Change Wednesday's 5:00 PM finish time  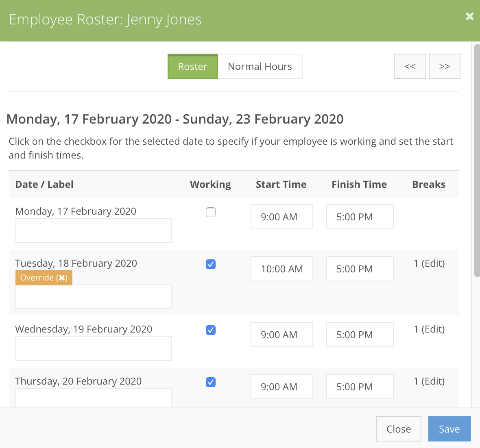(360, 335)
